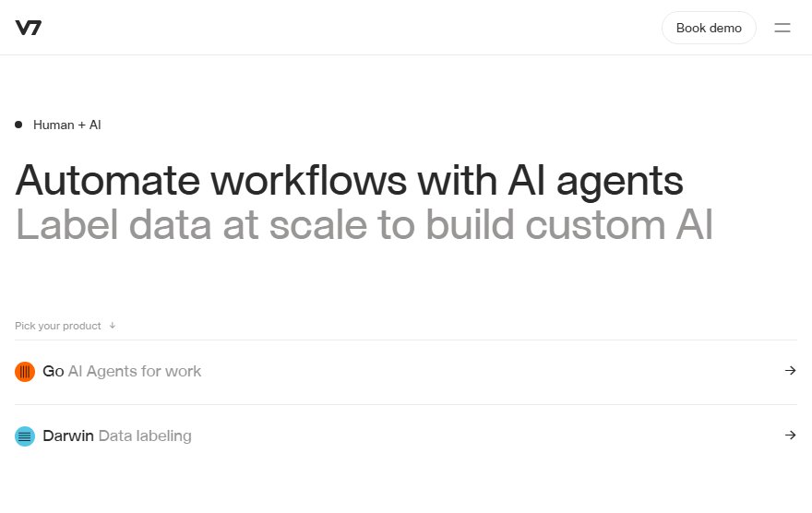Click the custom AI text in the grey headline

619,225
